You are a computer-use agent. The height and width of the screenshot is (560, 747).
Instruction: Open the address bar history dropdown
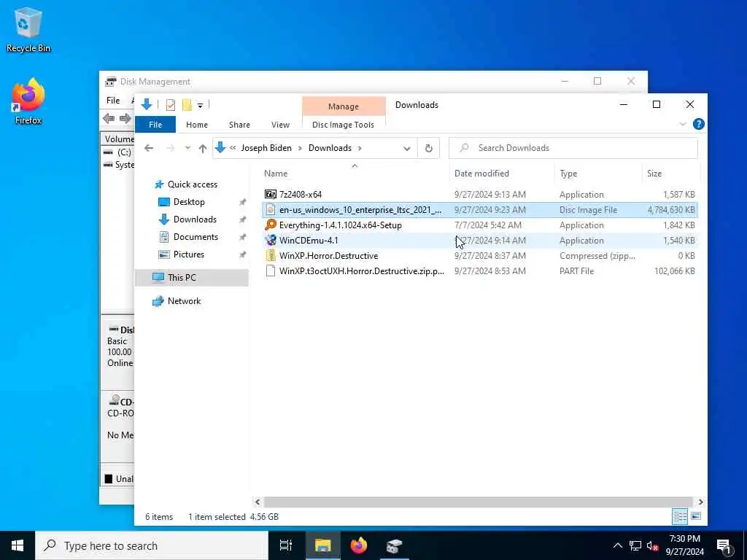pos(407,149)
